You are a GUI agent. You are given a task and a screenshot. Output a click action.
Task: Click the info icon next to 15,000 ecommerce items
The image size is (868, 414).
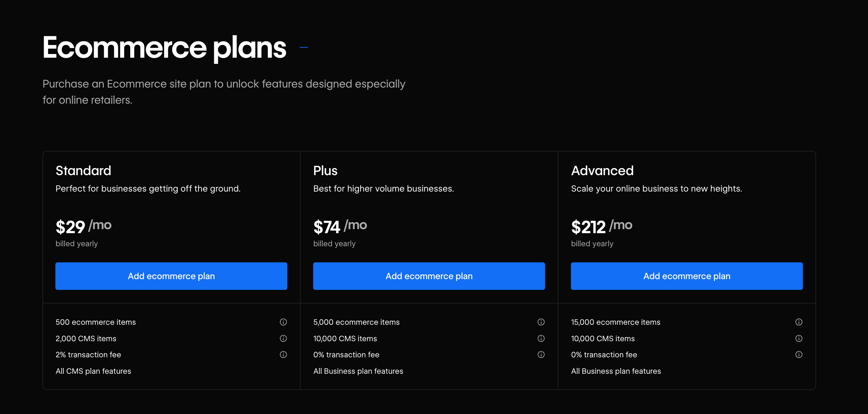pos(799,322)
